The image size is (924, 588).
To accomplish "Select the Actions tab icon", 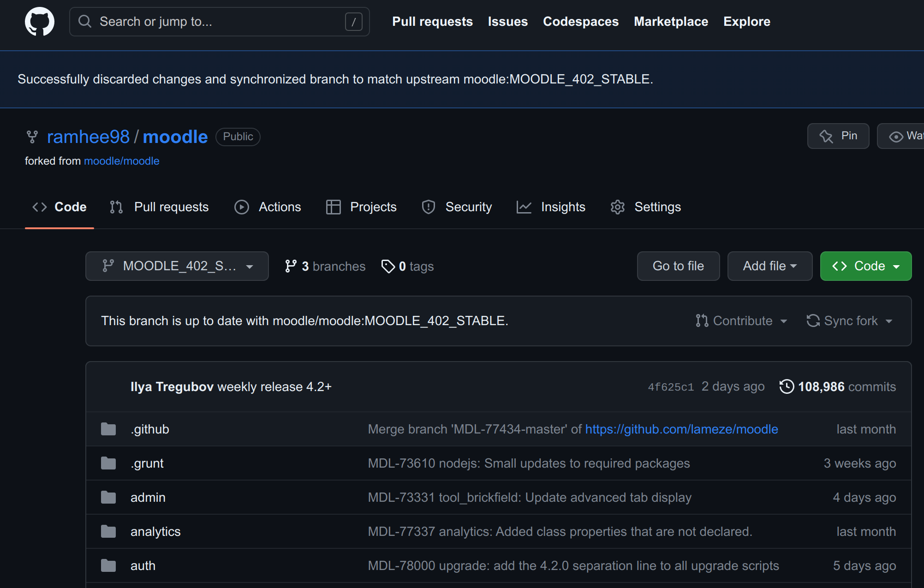I will pyautogui.click(x=241, y=207).
